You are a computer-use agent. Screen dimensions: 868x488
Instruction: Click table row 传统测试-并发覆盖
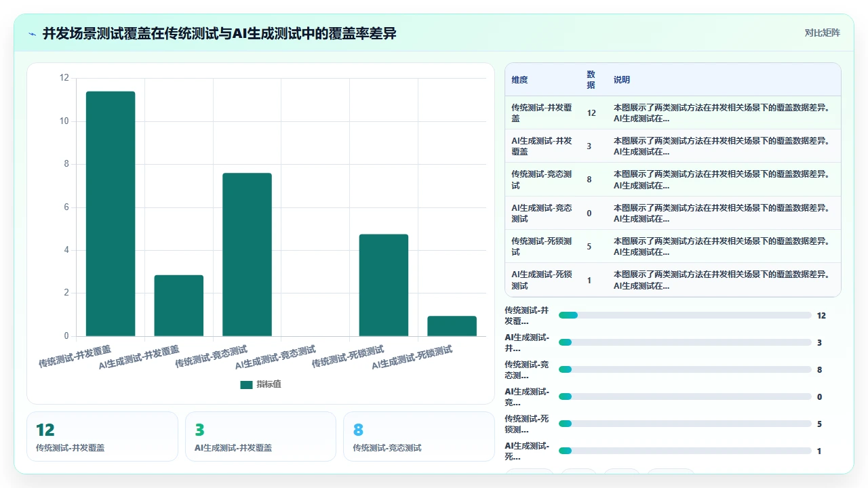673,113
